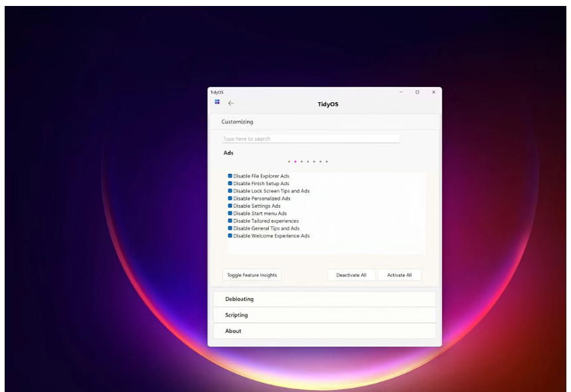Click the Activate All button
Image resolution: width=571 pixels, height=392 pixels.
(x=400, y=275)
